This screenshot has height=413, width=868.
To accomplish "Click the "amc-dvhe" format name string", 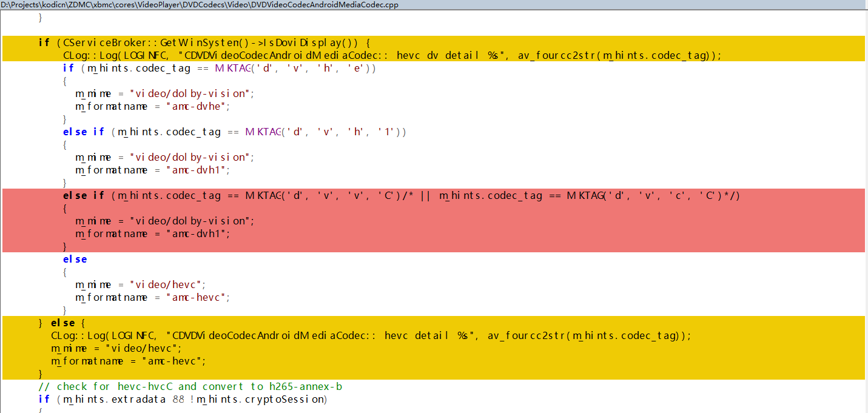I will 198,106.
